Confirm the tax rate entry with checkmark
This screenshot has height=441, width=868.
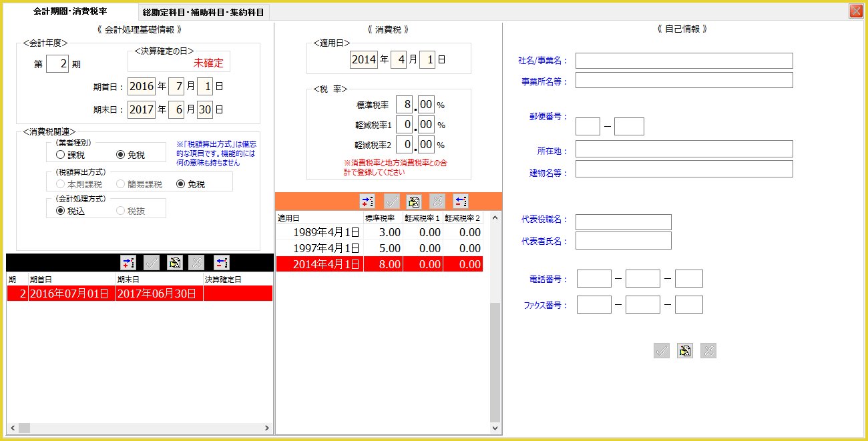[391, 201]
